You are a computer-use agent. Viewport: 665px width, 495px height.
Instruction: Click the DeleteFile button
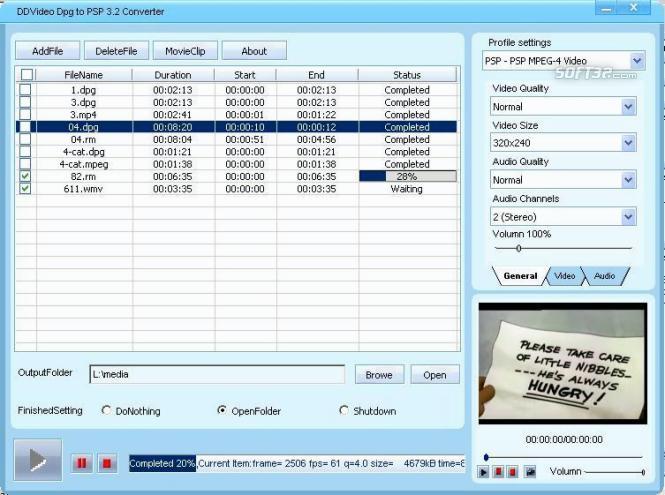[116, 51]
